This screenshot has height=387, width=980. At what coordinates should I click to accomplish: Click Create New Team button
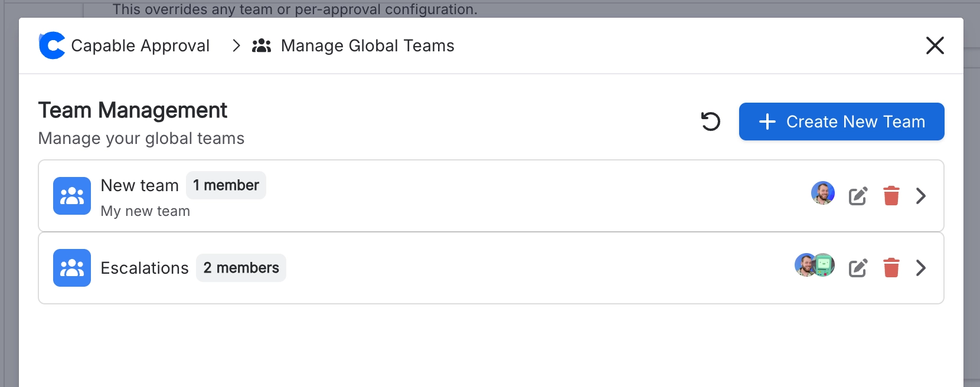841,122
